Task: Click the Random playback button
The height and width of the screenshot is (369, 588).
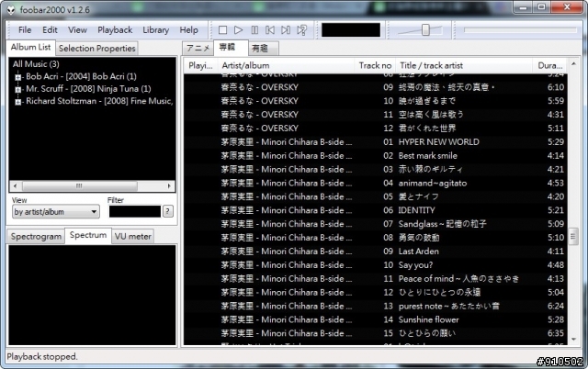Action: (x=302, y=30)
